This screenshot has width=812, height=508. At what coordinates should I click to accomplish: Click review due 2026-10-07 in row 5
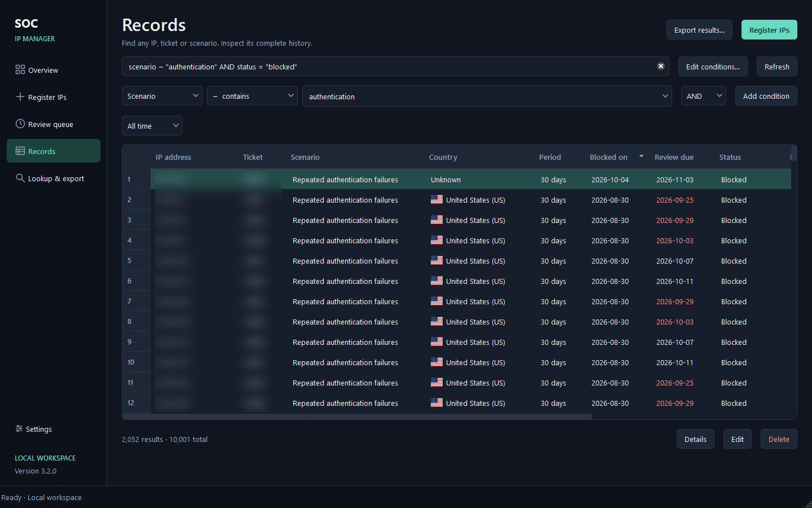(x=674, y=261)
